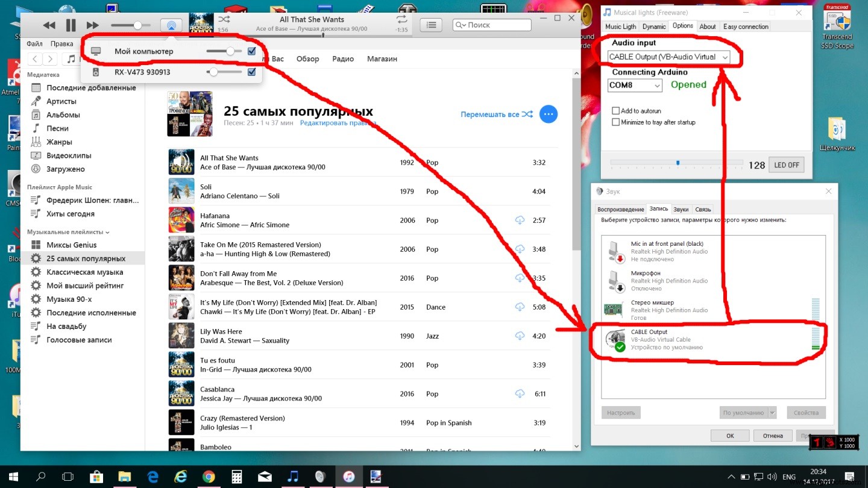Open the Audio input dropdown
The image size is (868, 488).
click(668, 57)
